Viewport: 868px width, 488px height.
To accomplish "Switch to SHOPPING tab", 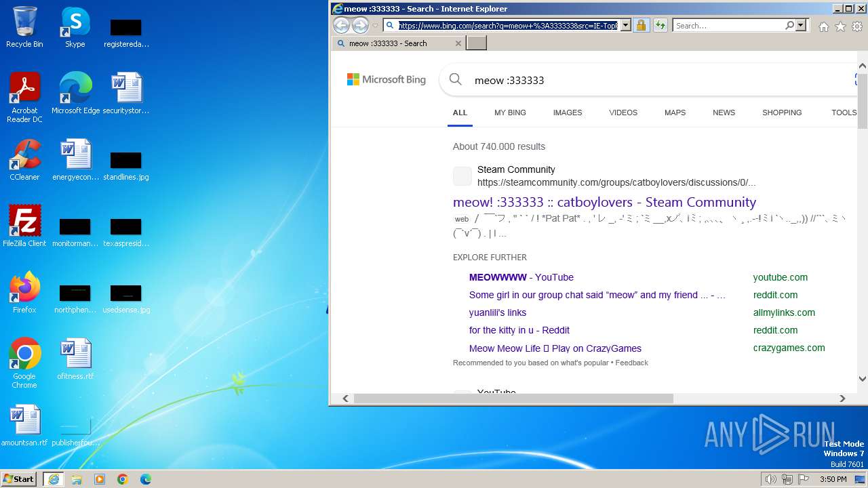I will coord(782,113).
